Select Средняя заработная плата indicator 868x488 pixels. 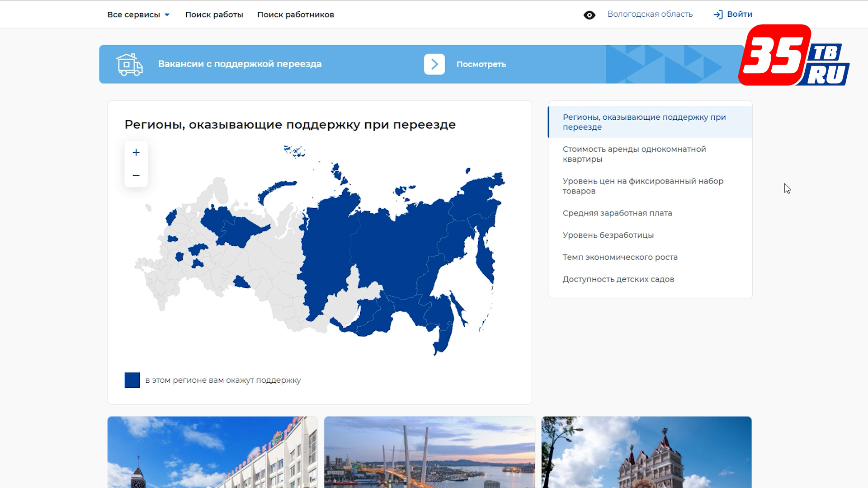pyautogui.click(x=617, y=213)
